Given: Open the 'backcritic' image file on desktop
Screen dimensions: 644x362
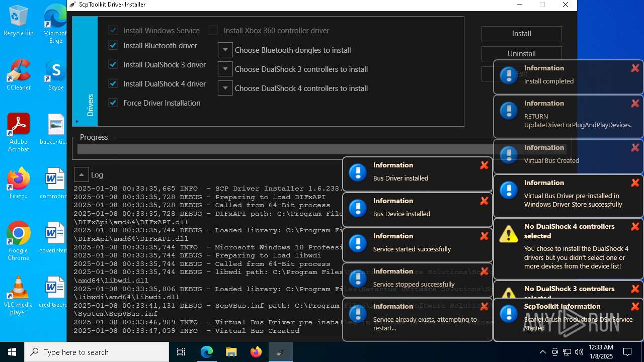Looking at the screenshot, I should coord(55,129).
